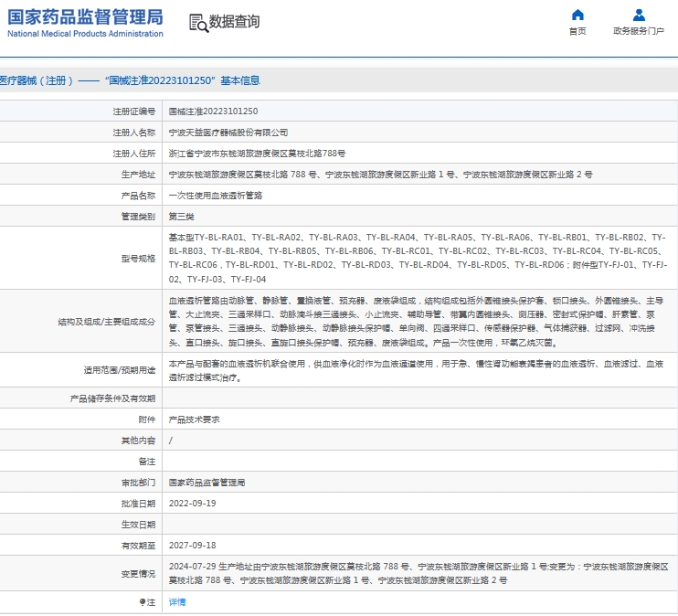The width and height of the screenshot is (678, 616).
Task: Click the 有效期至 row label
Action: tap(138, 546)
